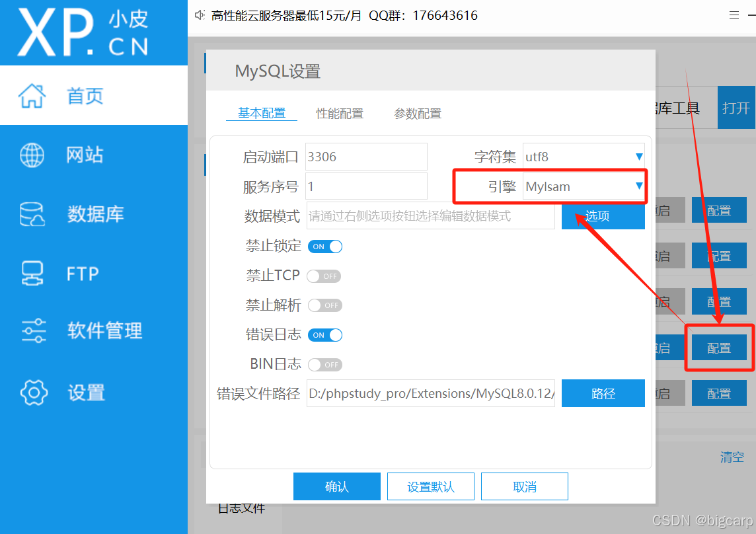Open the 数据库 database icon in sidebar
Viewport: 756px width, 534px height.
pos(32,214)
